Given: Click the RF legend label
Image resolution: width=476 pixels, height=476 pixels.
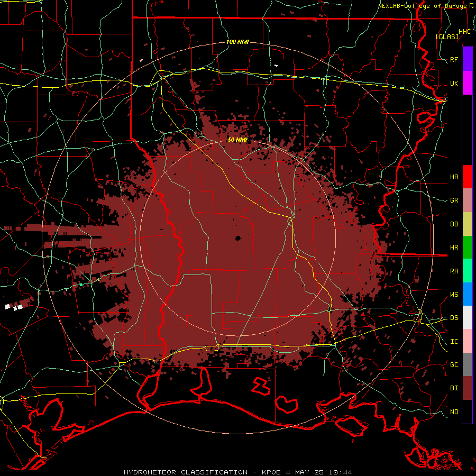Looking at the screenshot, I should (454, 59).
